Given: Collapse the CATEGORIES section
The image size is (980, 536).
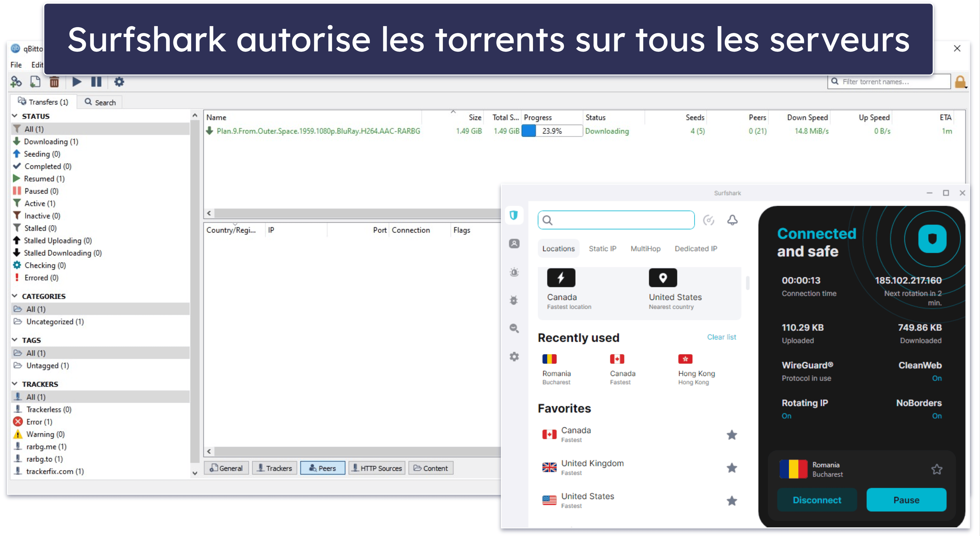Looking at the screenshot, I should pyautogui.click(x=15, y=296).
